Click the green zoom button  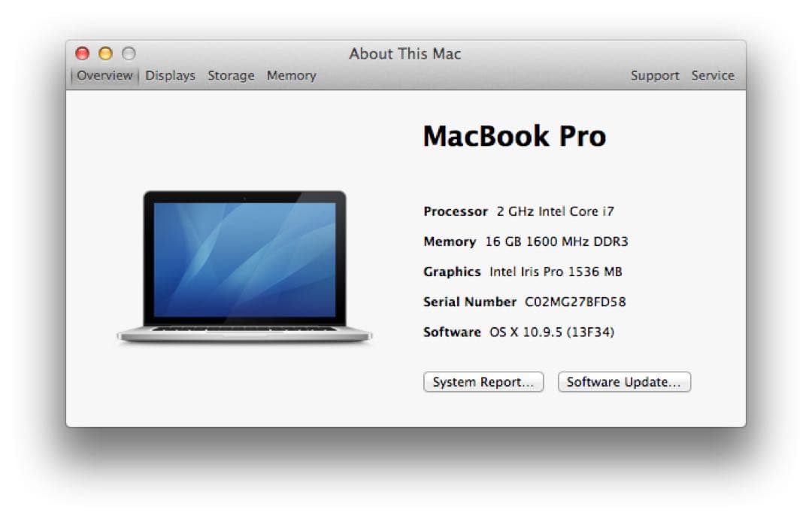tap(128, 53)
